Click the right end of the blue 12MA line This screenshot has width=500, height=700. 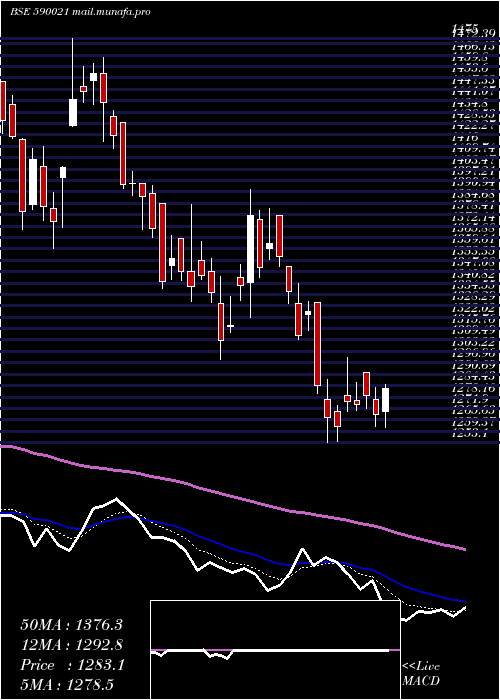tap(464, 601)
